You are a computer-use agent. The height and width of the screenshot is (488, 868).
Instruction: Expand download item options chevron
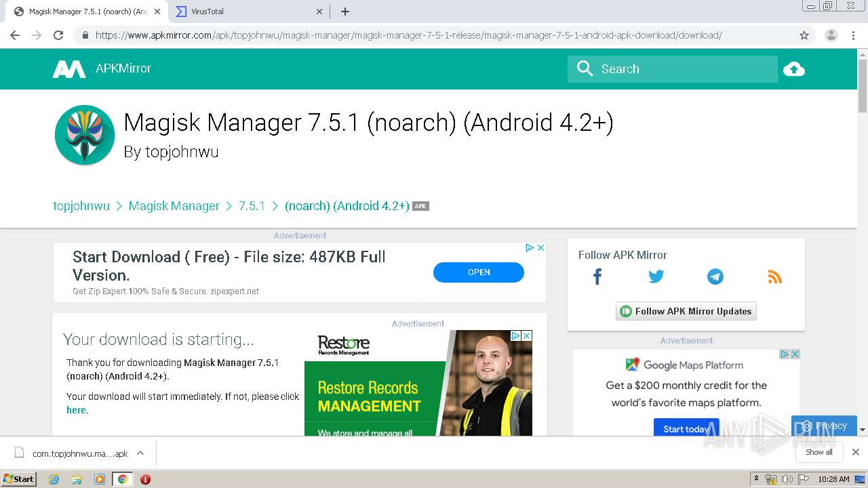[140, 453]
